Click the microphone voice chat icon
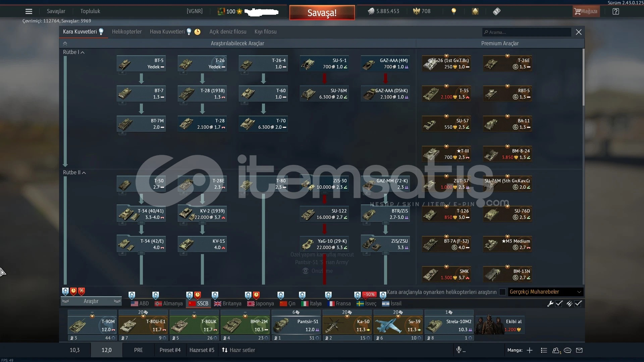Screen dimensions: 644x362 pos(459,350)
